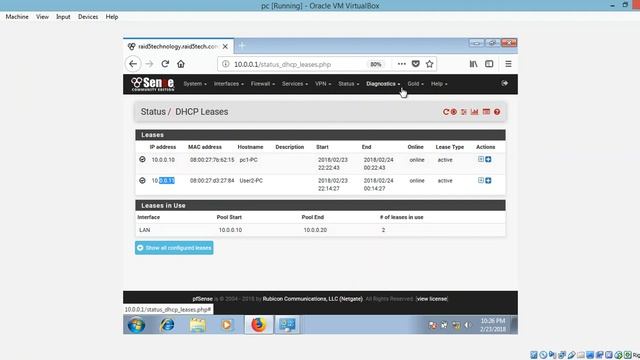Screen dimensions: 640x360
Task: Click the restart service icon in header
Action: click(x=446, y=112)
